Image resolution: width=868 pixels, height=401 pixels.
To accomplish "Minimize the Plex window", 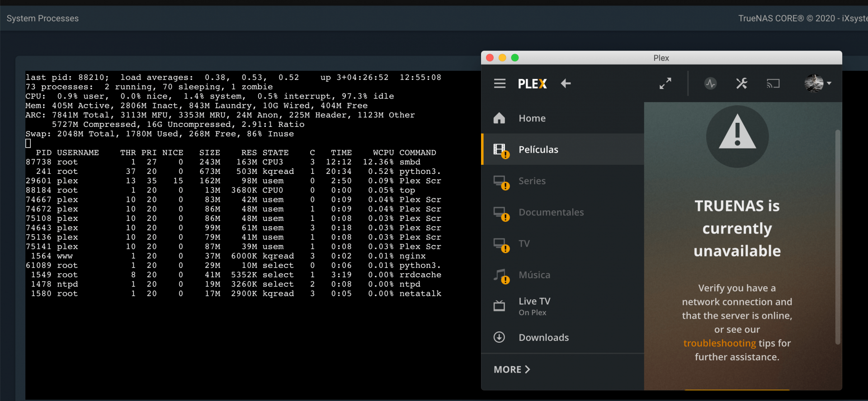I will (502, 58).
